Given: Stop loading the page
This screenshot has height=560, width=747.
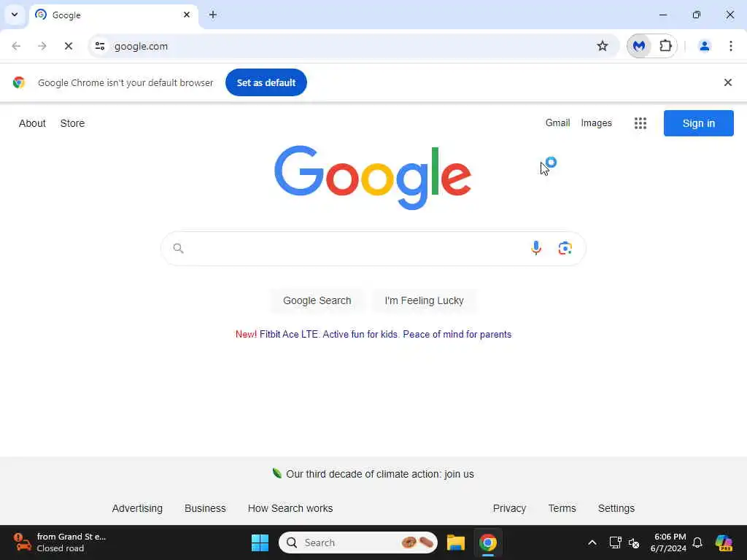Looking at the screenshot, I should coord(68,46).
